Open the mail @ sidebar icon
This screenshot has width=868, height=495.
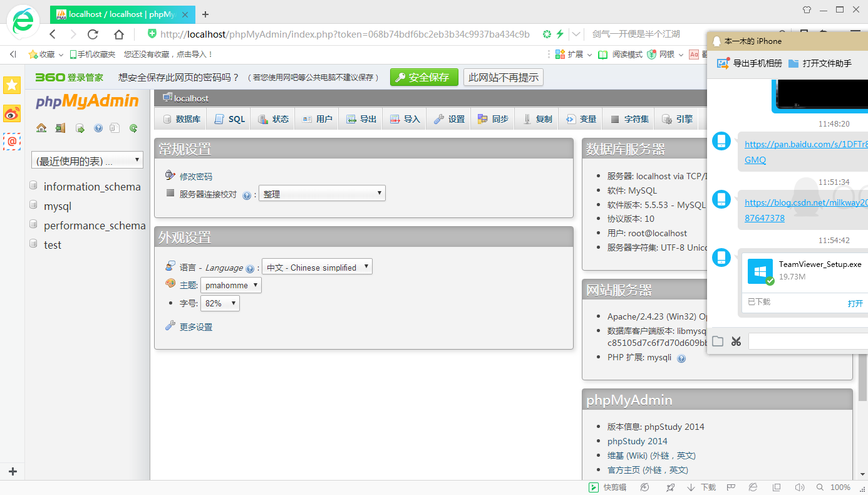12,142
